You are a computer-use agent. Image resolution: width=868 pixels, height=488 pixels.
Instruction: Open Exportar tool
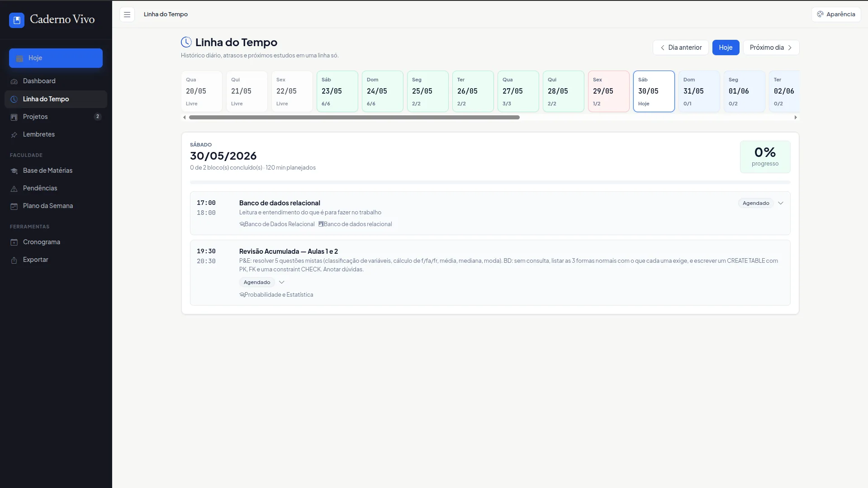point(56,260)
